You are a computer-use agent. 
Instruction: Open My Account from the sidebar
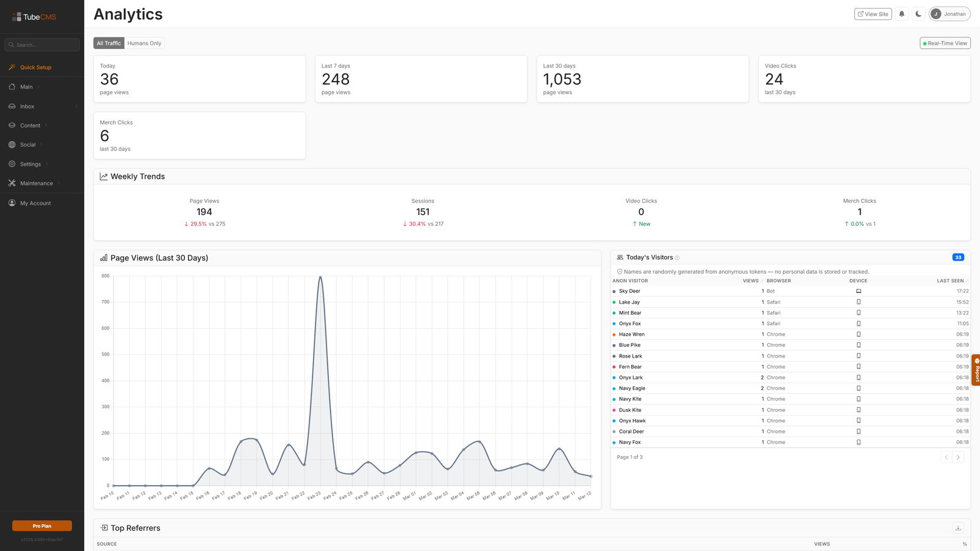click(34, 203)
